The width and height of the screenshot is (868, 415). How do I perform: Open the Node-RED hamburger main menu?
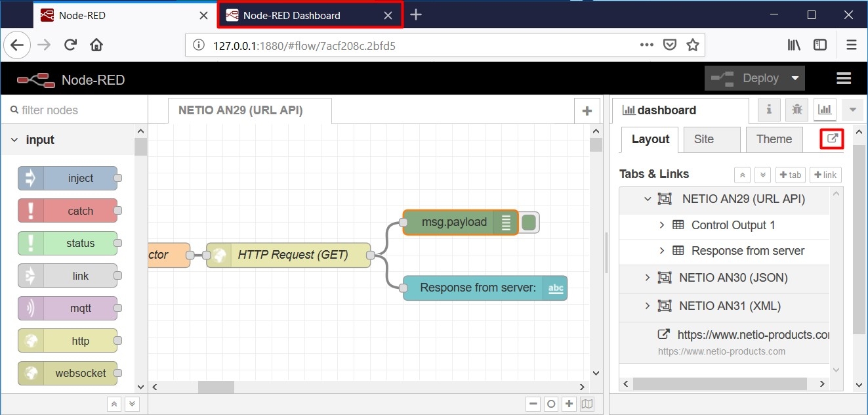(844, 78)
